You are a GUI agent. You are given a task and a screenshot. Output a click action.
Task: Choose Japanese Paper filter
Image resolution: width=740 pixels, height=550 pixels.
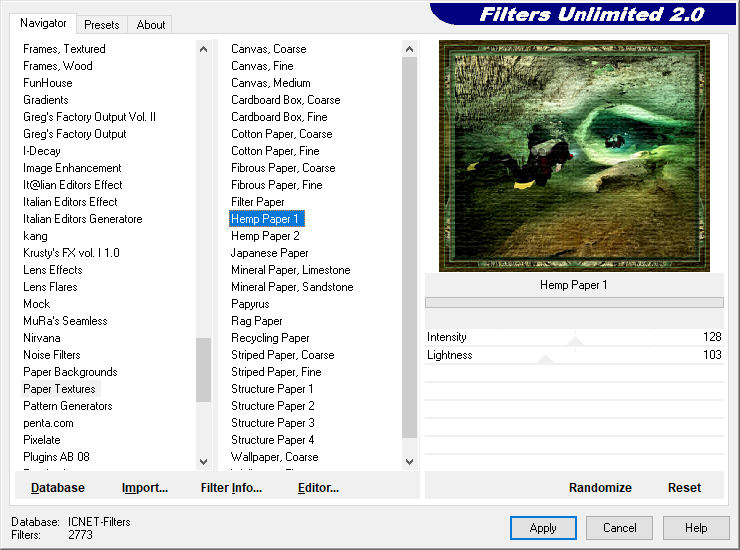(x=269, y=253)
